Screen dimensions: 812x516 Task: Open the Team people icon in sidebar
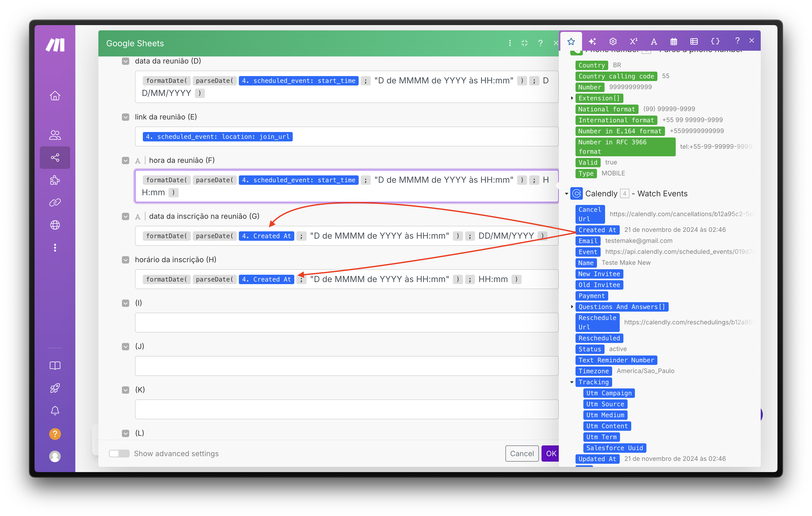coord(55,135)
